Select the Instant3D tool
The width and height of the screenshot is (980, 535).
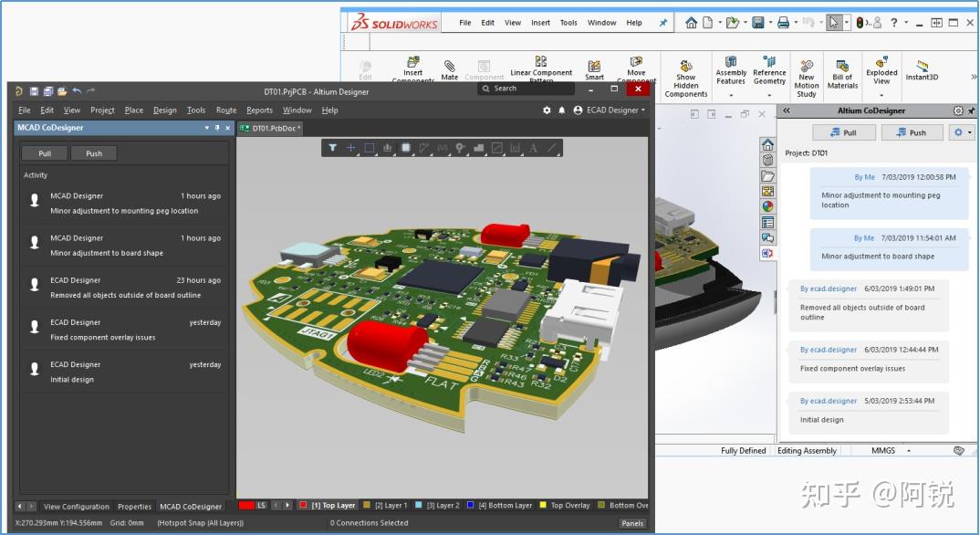click(x=922, y=66)
